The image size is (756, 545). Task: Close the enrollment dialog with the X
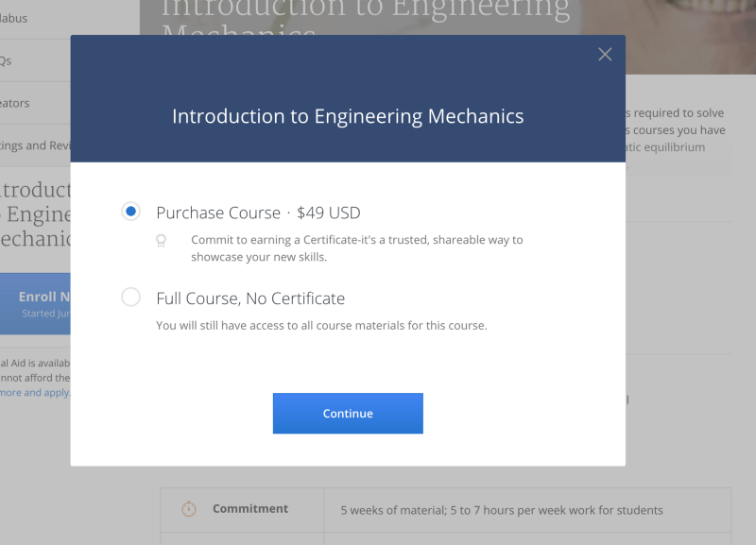605,55
